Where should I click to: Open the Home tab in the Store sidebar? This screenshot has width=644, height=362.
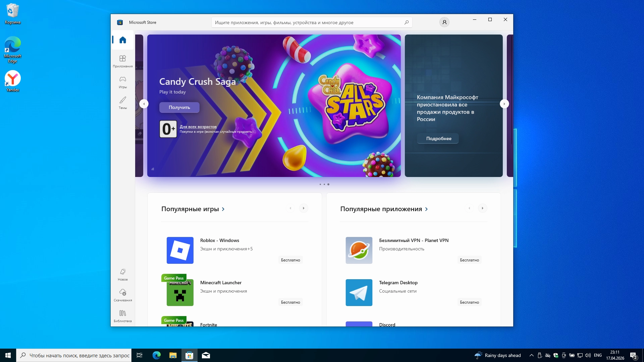(123, 40)
